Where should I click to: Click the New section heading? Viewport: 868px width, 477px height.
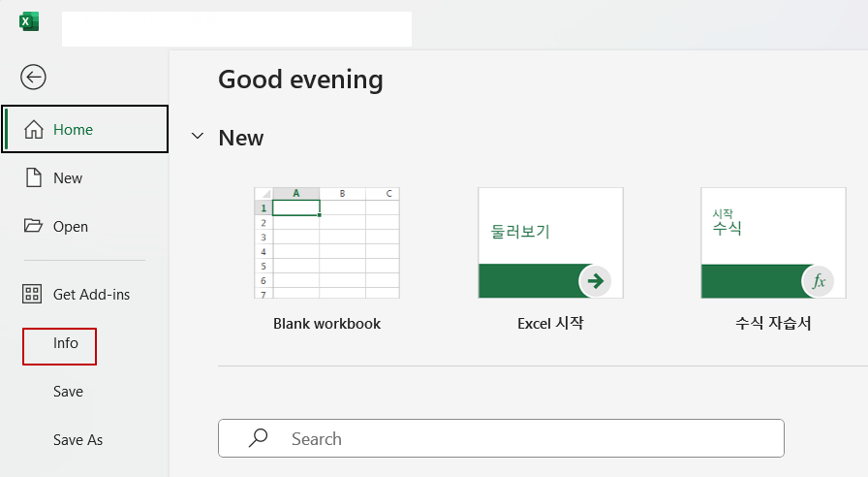[x=241, y=138]
